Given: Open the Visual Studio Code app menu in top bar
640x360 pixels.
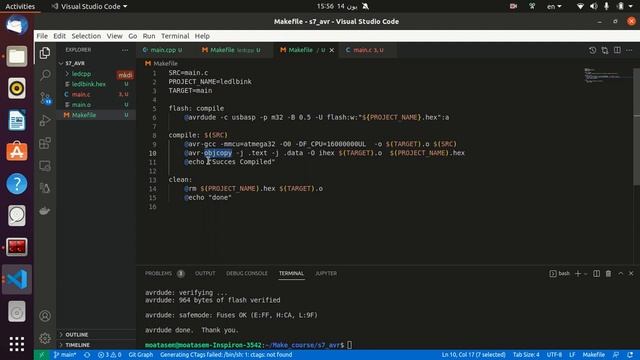Looking at the screenshot, I should tap(90, 6).
